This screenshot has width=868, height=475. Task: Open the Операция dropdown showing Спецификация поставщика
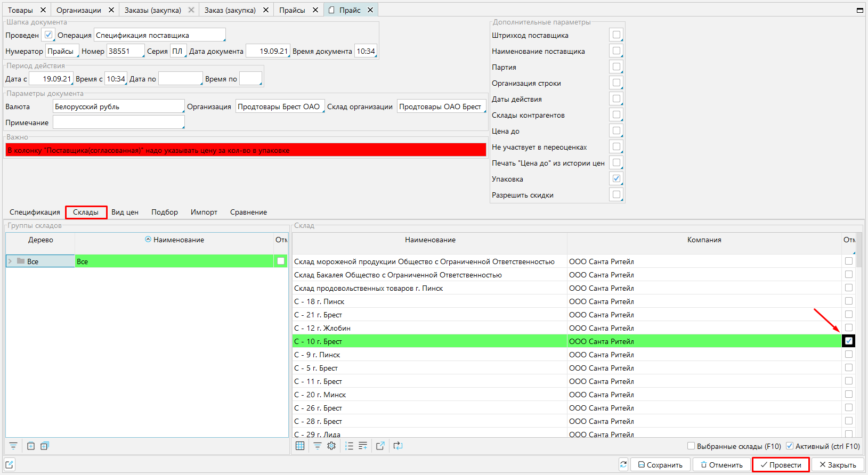159,36
